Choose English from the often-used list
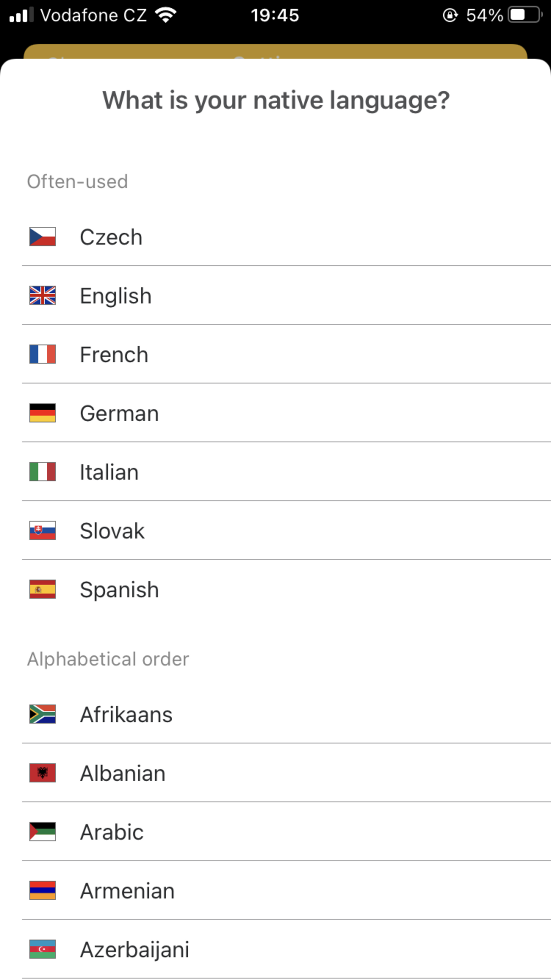Viewport: 551px width, 980px height. [x=116, y=296]
